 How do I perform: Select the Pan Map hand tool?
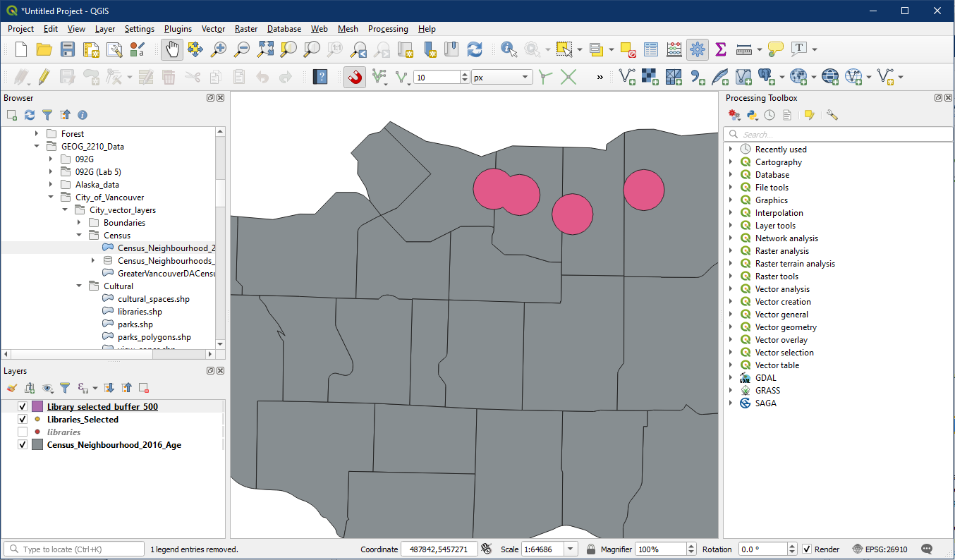(172, 49)
